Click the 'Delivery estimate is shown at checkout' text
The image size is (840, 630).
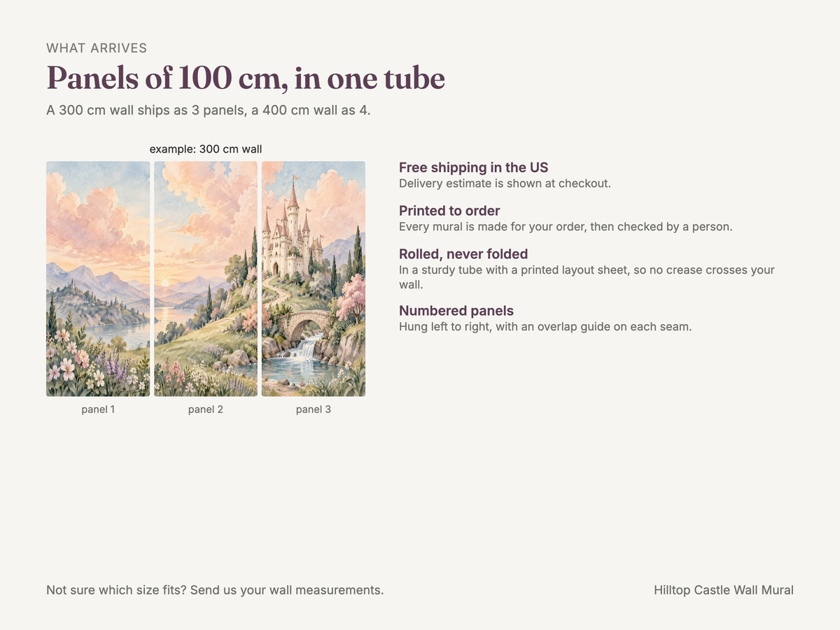505,183
